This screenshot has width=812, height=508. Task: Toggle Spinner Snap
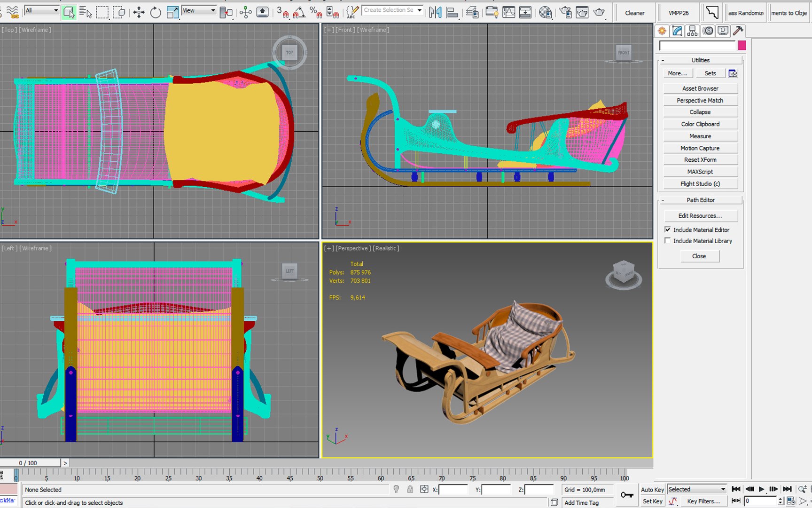[332, 12]
